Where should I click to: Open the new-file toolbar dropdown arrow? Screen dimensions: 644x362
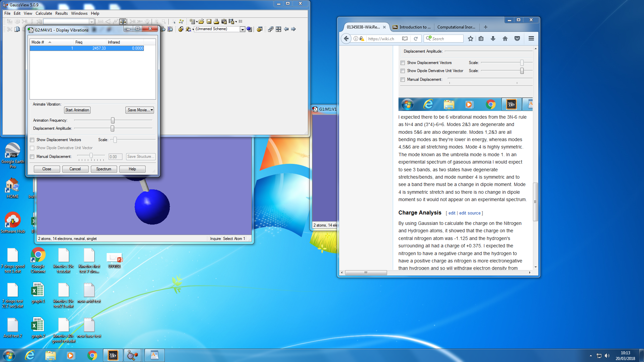pos(197,21)
